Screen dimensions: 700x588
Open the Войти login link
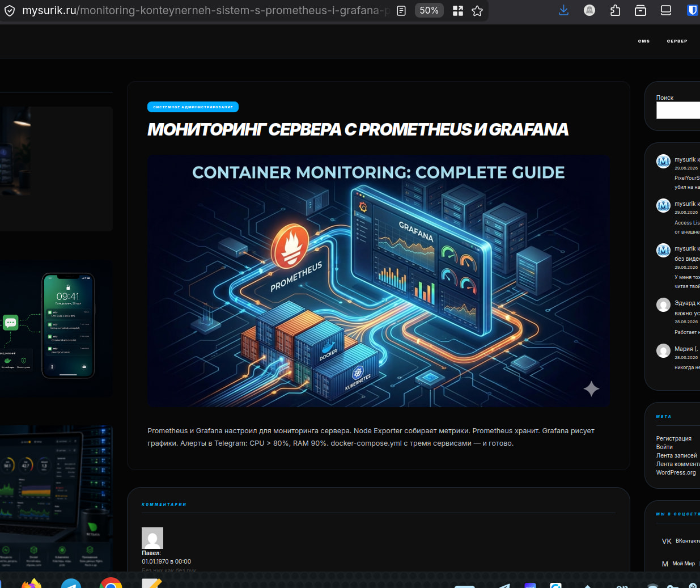coord(664,447)
